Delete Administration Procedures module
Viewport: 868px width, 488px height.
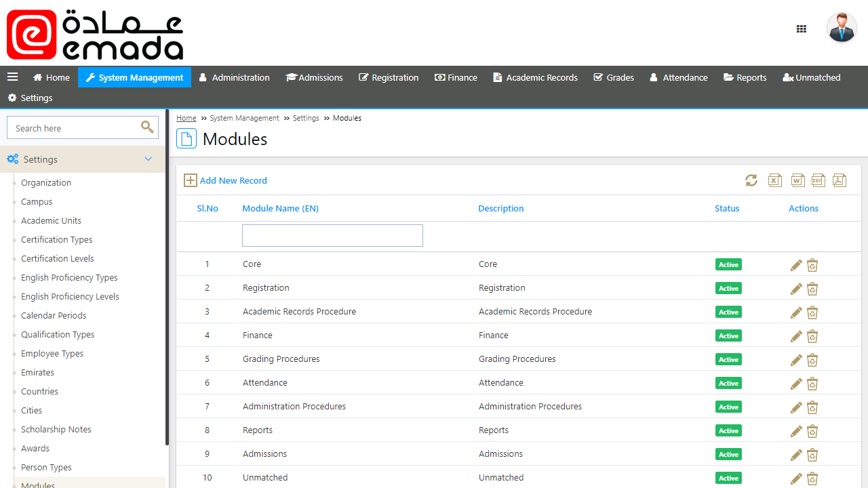tap(812, 407)
